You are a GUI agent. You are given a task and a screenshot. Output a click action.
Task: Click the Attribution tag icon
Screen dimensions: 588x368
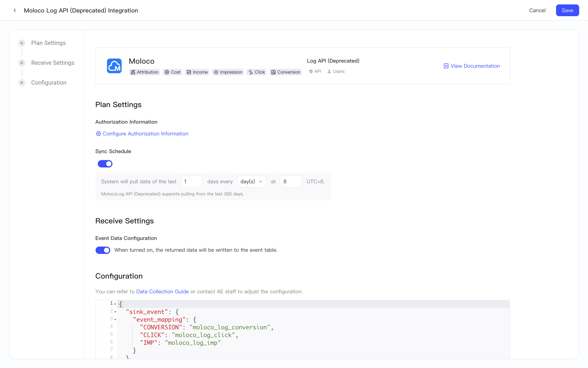coord(133,72)
